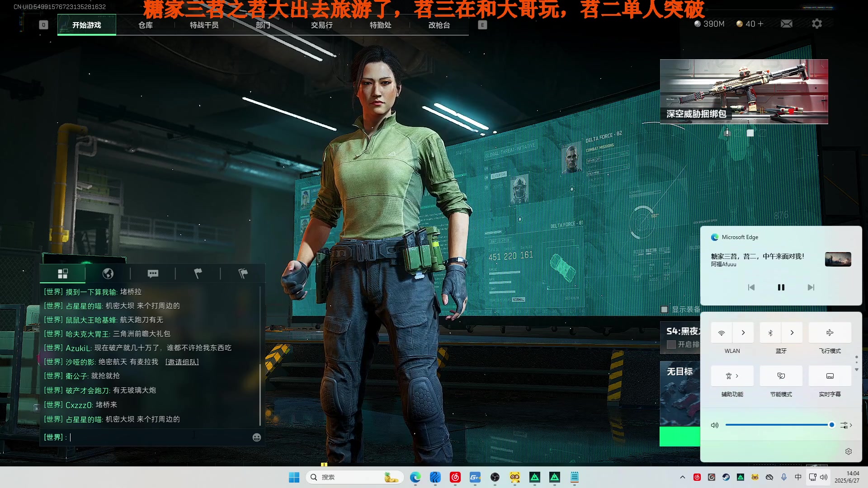Open quick settings gear at panel bottom
868x488 pixels.
(x=849, y=451)
